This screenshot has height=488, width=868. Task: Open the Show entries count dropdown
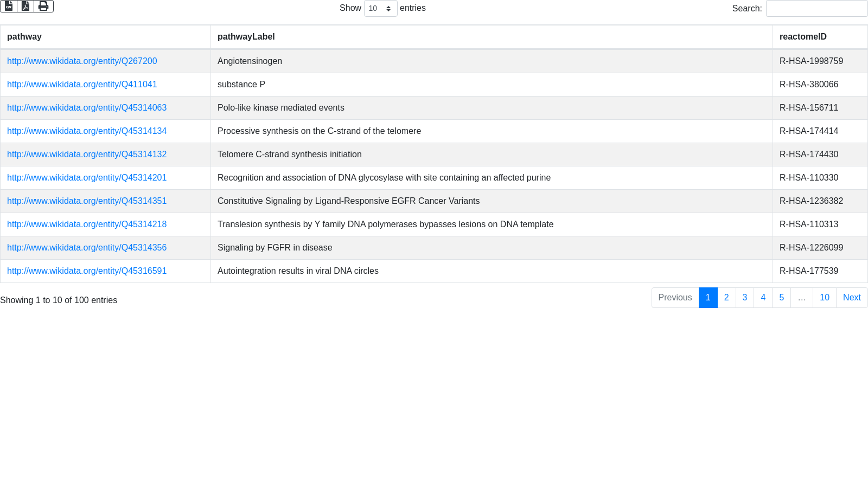pyautogui.click(x=380, y=8)
